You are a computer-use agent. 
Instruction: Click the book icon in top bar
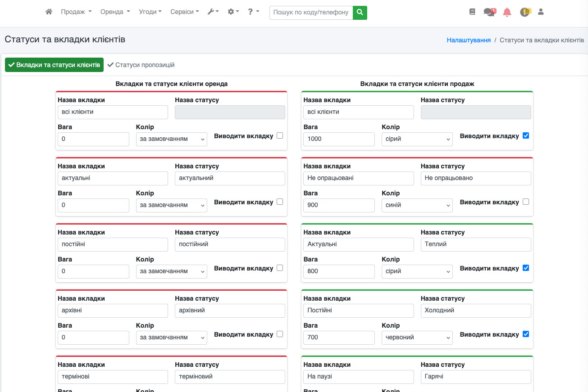point(472,12)
